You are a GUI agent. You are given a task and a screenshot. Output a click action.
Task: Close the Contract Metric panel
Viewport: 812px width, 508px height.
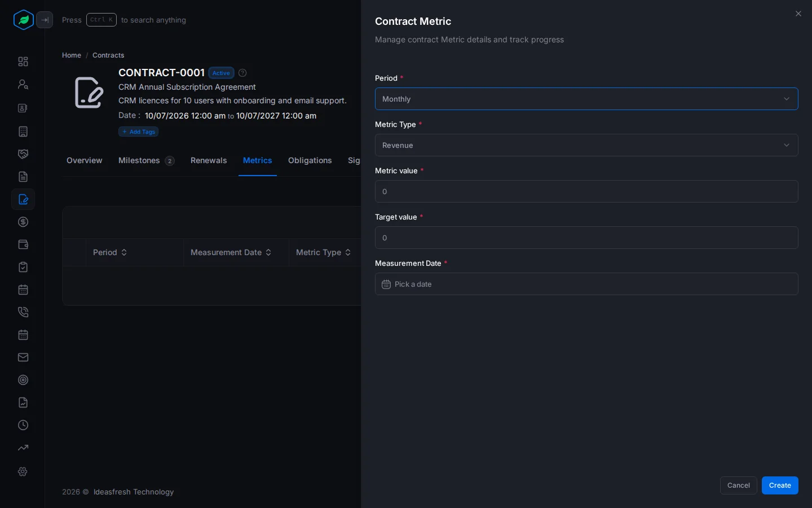798,14
